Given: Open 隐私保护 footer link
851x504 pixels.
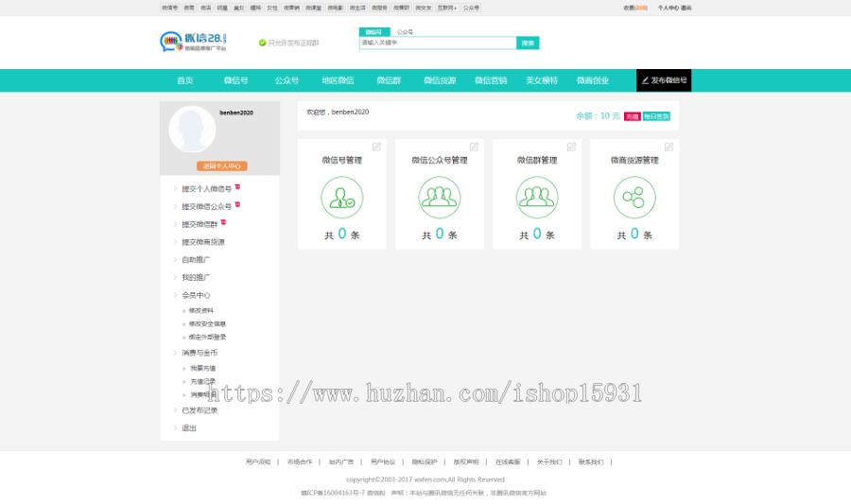Looking at the screenshot, I should pos(425,462).
